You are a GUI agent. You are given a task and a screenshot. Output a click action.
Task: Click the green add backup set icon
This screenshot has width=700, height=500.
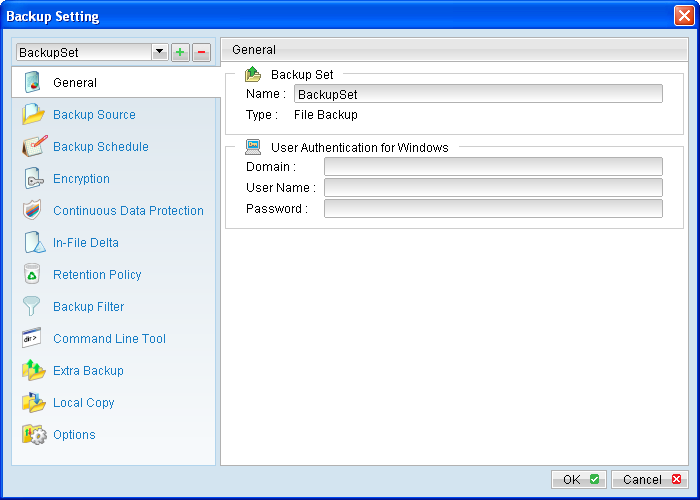click(180, 52)
